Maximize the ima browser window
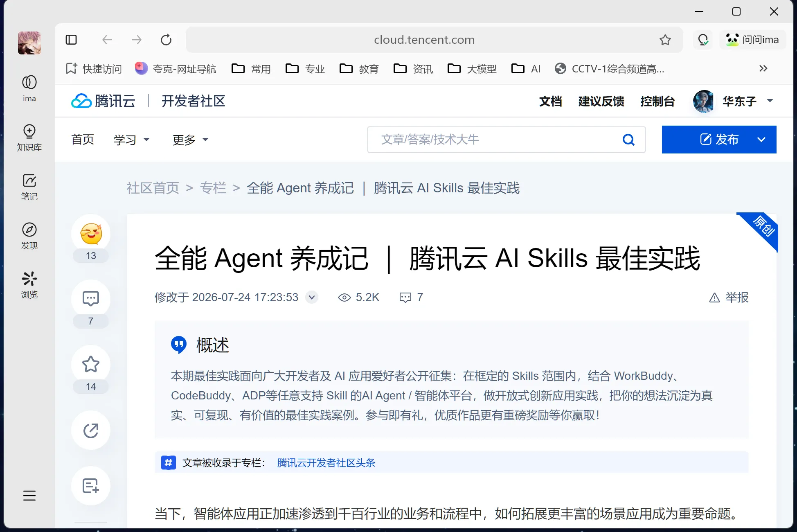This screenshot has width=797, height=532. pos(736,11)
